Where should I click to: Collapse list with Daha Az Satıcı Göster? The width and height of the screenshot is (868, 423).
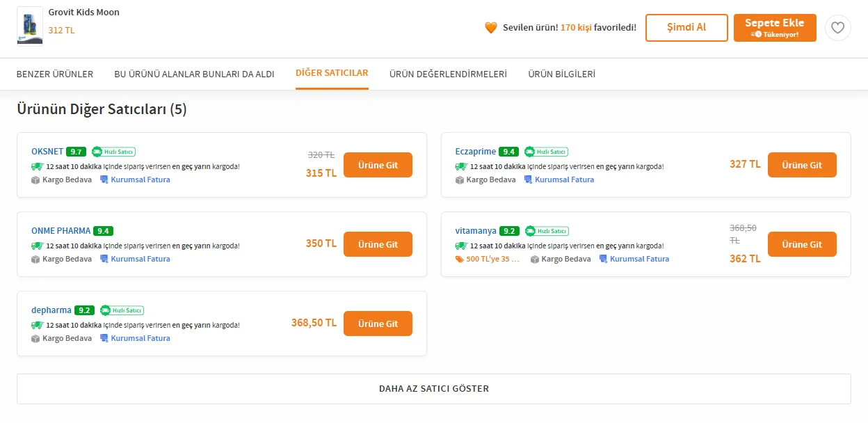pos(434,389)
